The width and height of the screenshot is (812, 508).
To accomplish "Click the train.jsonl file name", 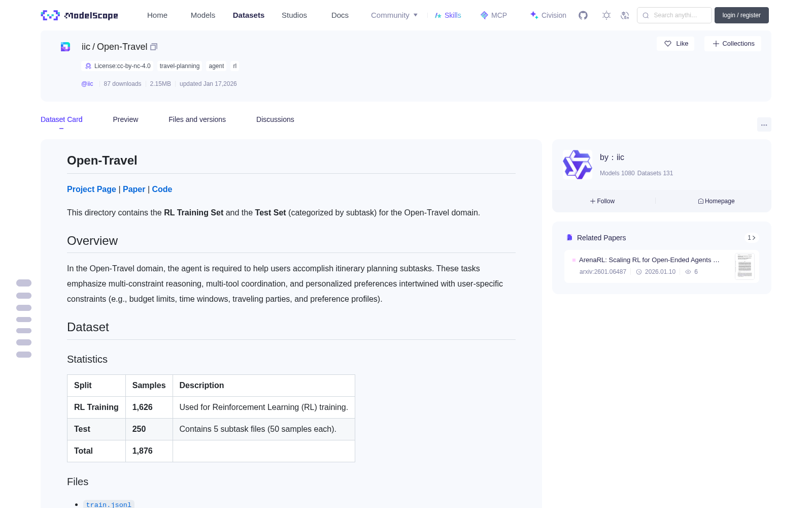I will 109,504.
